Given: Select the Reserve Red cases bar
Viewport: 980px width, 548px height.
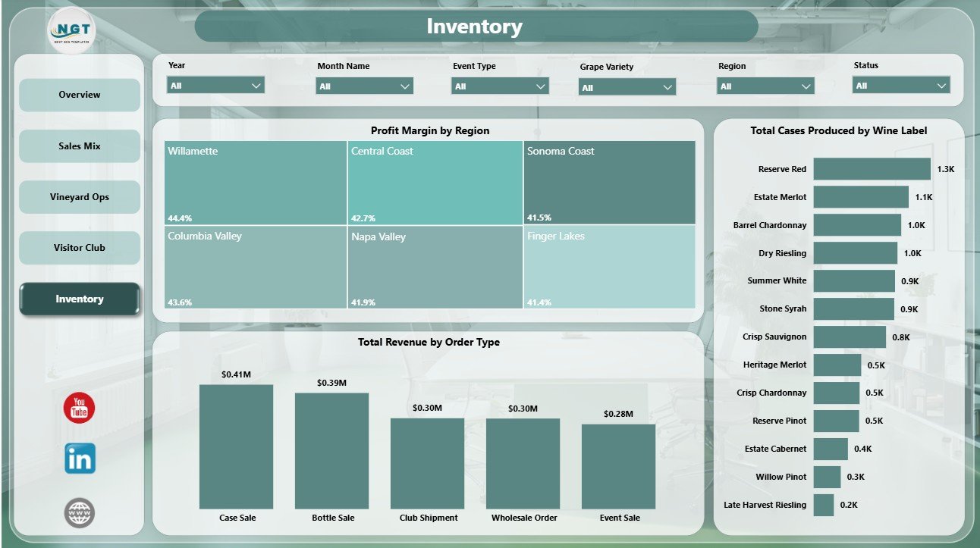Looking at the screenshot, I should coord(872,169).
